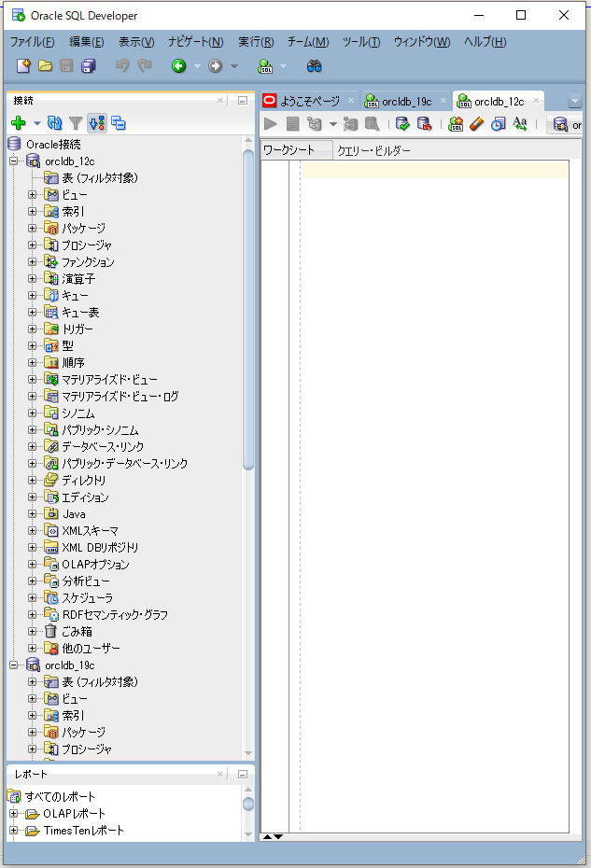Open dropdown arrow next to Explain Plan icon
The width and height of the screenshot is (591, 868).
click(x=333, y=124)
